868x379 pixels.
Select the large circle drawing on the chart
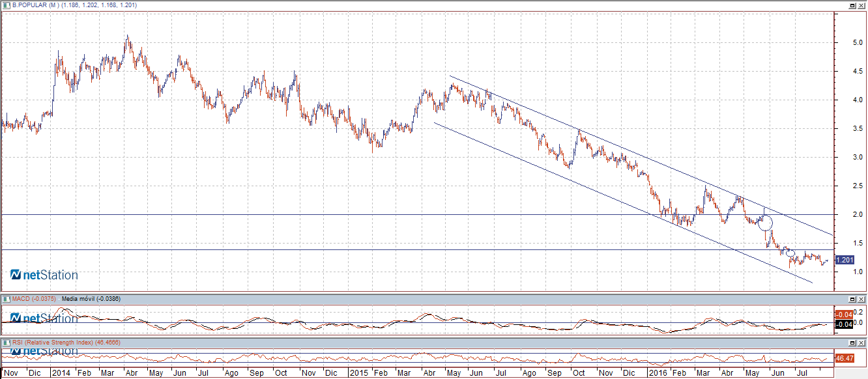[x=766, y=223]
